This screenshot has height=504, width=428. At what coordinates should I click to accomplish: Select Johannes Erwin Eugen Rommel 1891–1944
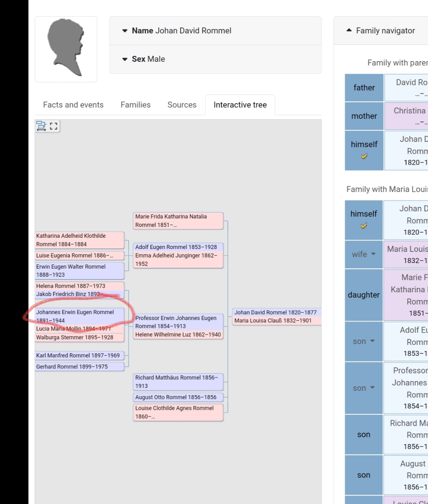pyautogui.click(x=79, y=316)
